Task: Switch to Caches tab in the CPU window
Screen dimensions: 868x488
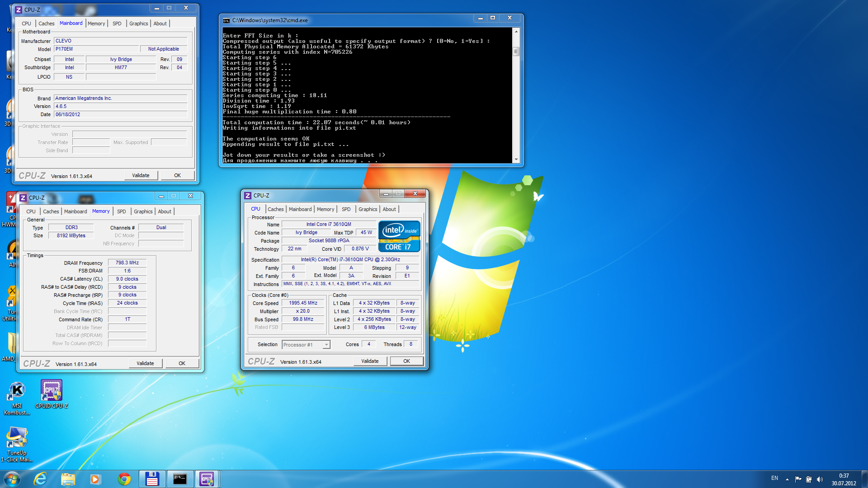Action: click(275, 209)
